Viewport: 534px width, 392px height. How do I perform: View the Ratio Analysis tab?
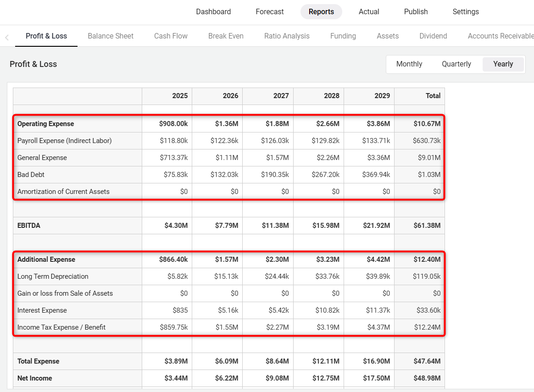287,36
